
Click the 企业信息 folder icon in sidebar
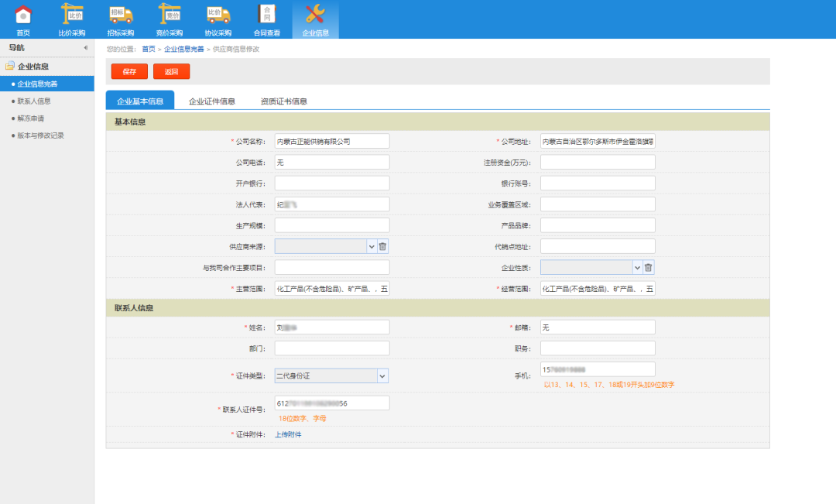click(x=9, y=66)
